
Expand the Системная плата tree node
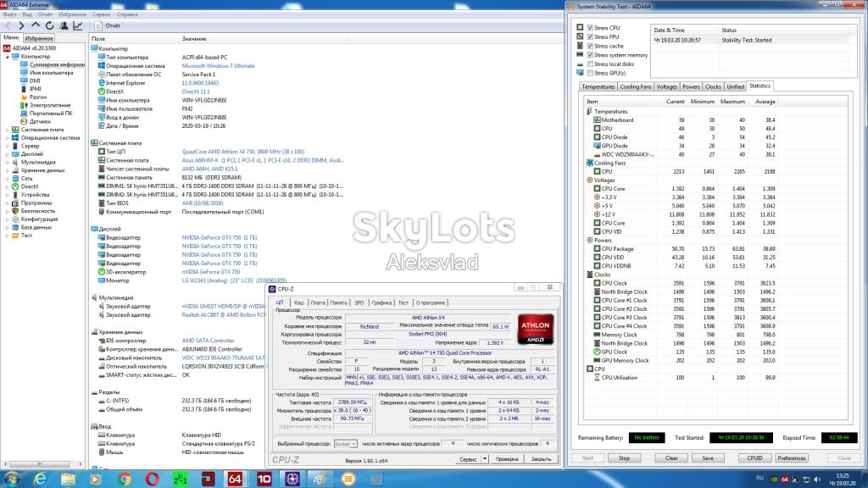7,130
